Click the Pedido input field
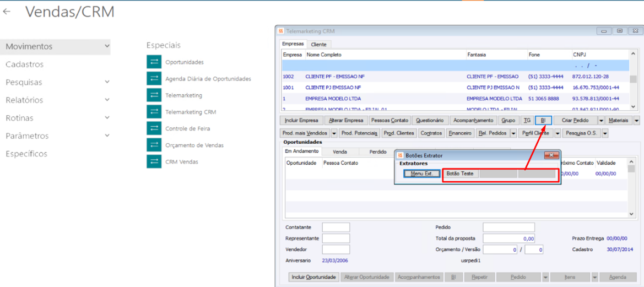Image resolution: width=644 pixels, height=287 pixels. click(x=509, y=227)
